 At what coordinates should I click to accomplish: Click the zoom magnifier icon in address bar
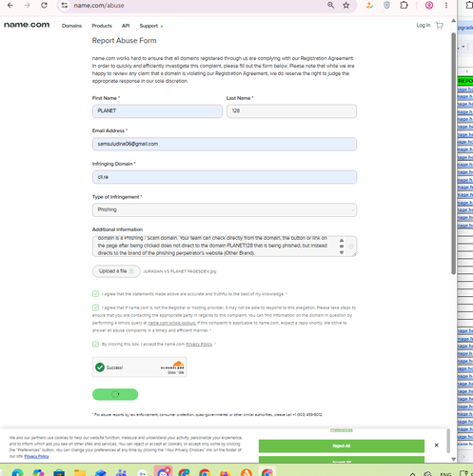(x=330, y=6)
